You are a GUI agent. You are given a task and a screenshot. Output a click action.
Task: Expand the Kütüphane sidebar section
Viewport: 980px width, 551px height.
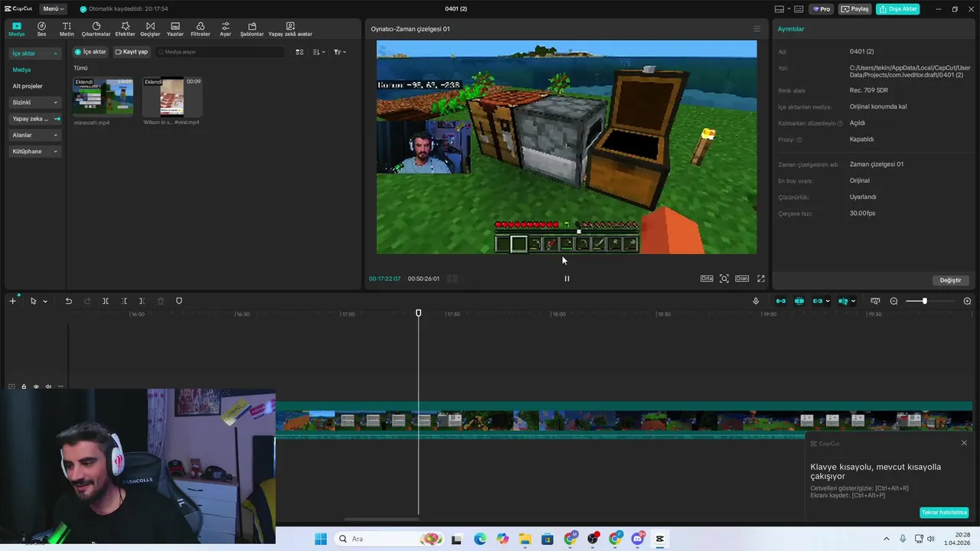tap(34, 152)
